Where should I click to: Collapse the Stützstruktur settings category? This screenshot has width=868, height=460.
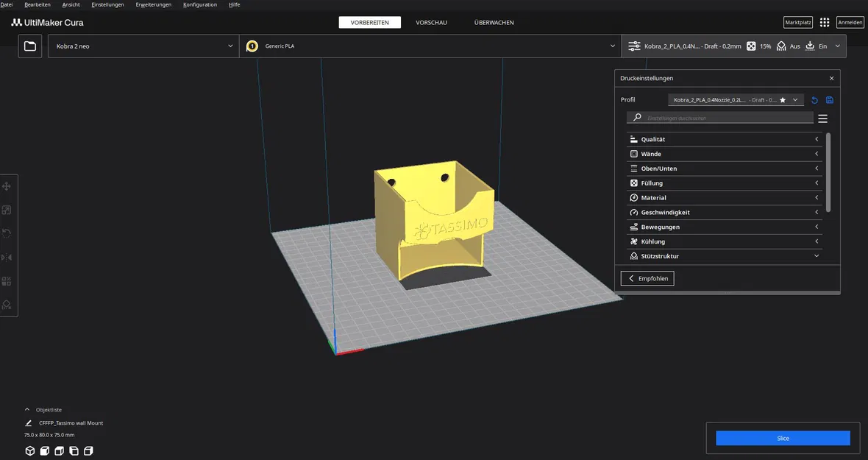tap(724, 256)
